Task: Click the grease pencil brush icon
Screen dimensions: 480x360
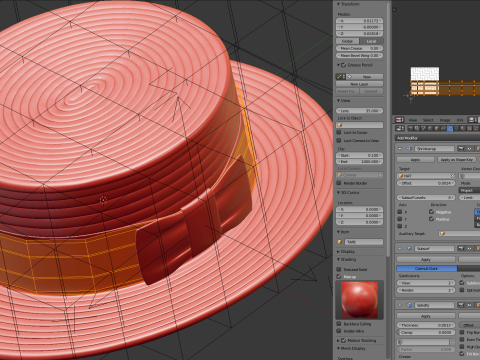Action: (339, 77)
